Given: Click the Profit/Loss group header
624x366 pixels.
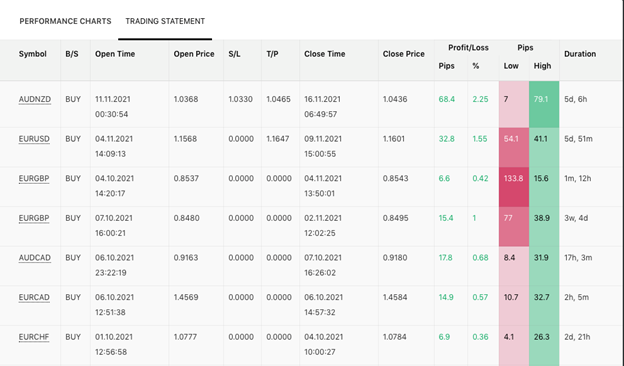Looking at the screenshot, I should click(468, 48).
